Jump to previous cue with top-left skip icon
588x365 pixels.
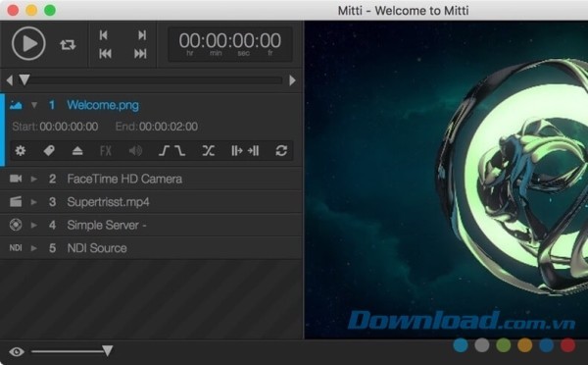104,35
